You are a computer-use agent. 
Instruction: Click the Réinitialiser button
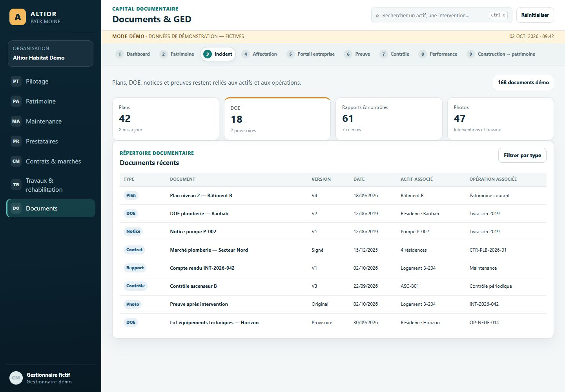(x=535, y=15)
